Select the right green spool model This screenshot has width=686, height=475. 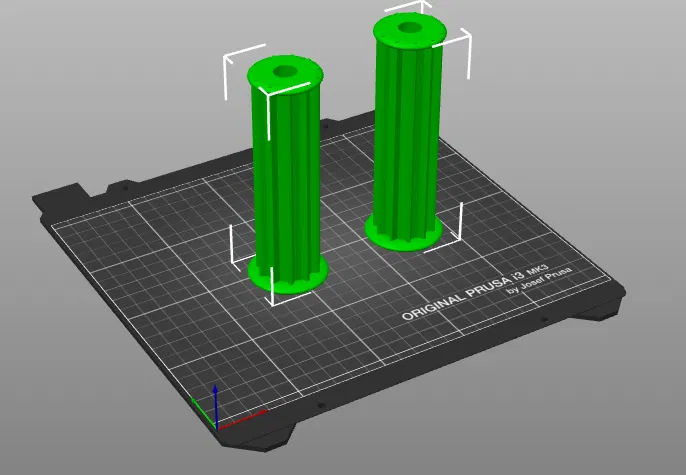[x=408, y=131]
